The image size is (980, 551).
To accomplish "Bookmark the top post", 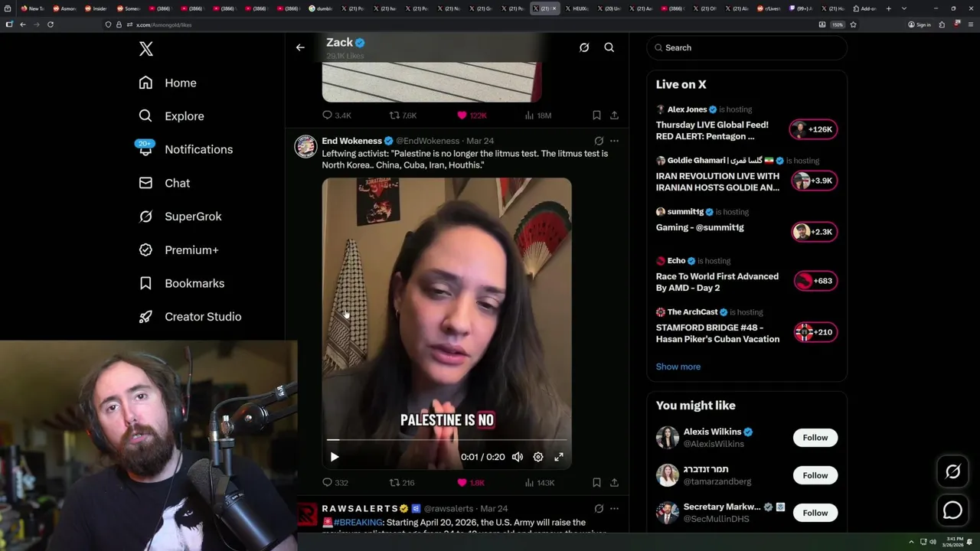I will pos(596,116).
